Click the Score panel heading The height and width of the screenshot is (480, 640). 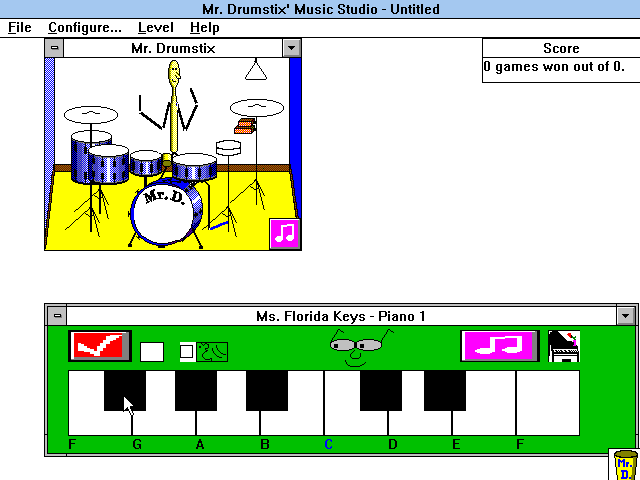point(561,48)
